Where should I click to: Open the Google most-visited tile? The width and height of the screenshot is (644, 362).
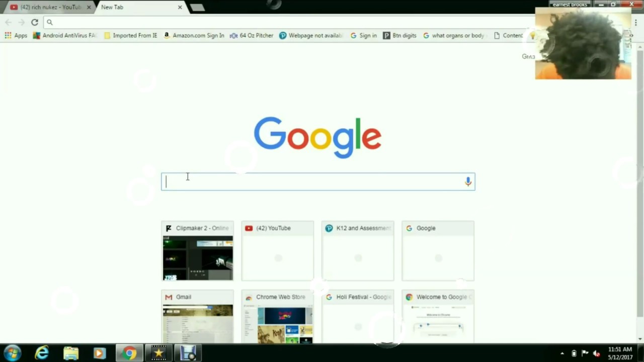click(438, 250)
